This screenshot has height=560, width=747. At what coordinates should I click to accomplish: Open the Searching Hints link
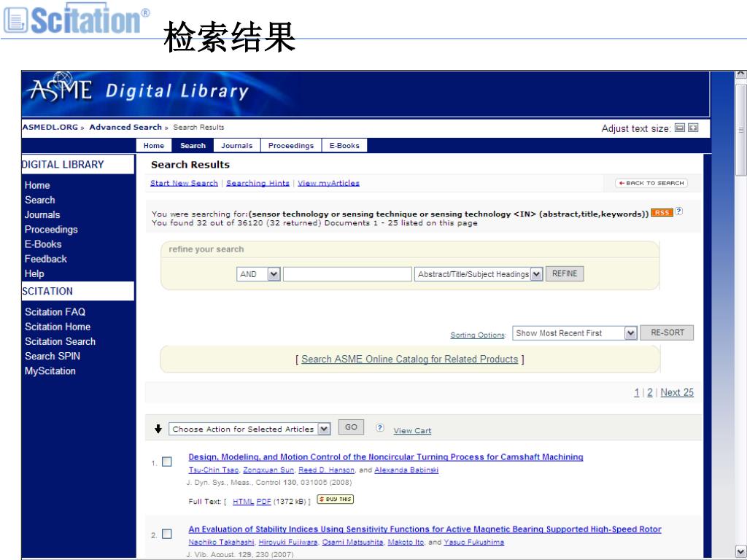(x=258, y=183)
